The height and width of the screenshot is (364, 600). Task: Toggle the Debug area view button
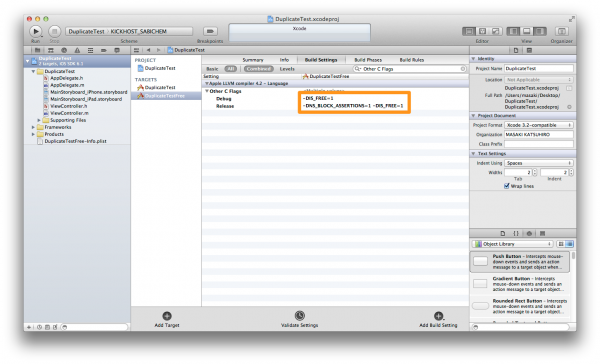527,31
